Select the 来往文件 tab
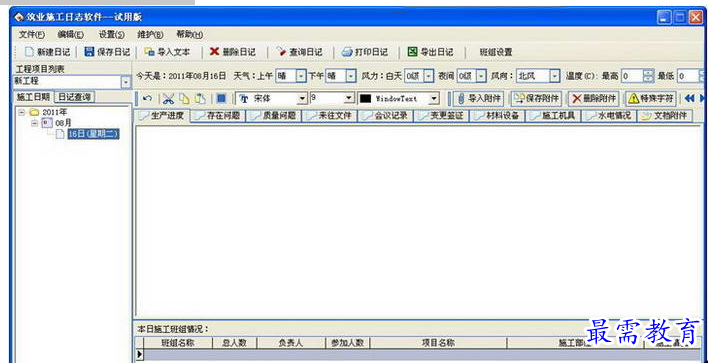This screenshot has width=708, height=363. click(x=330, y=116)
